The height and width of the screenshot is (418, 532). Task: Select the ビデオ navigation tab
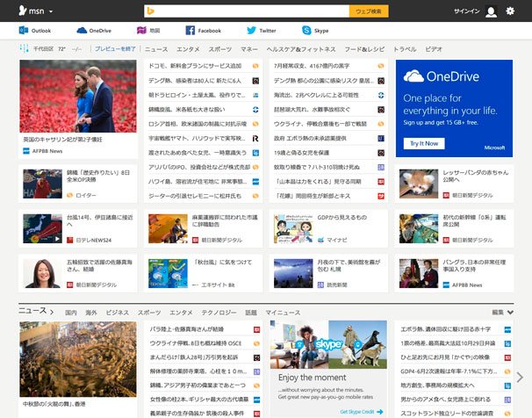tap(434, 49)
